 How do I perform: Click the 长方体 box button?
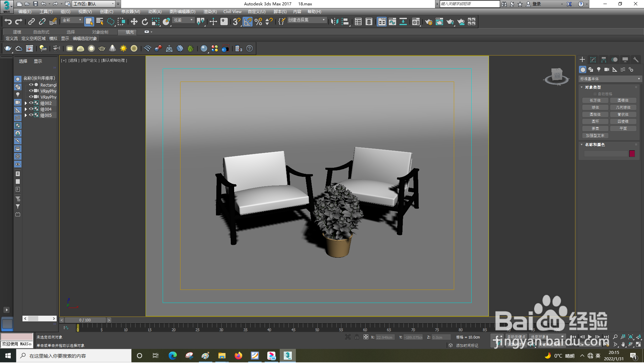click(595, 101)
